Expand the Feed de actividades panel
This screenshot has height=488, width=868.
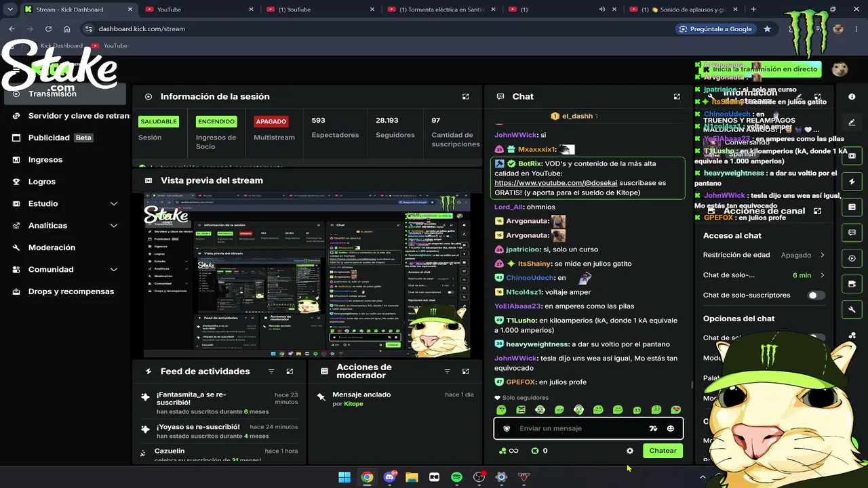(290, 371)
